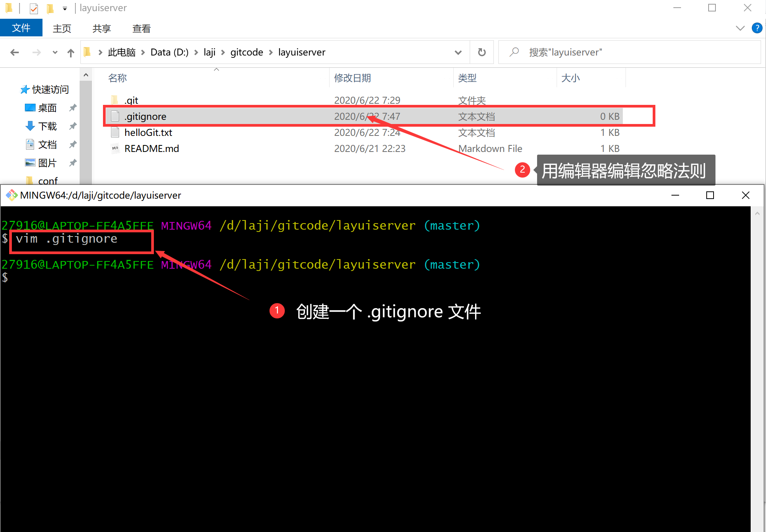Expand the ribbon with chevron
Image resolution: width=766 pixels, height=532 pixels.
point(740,28)
